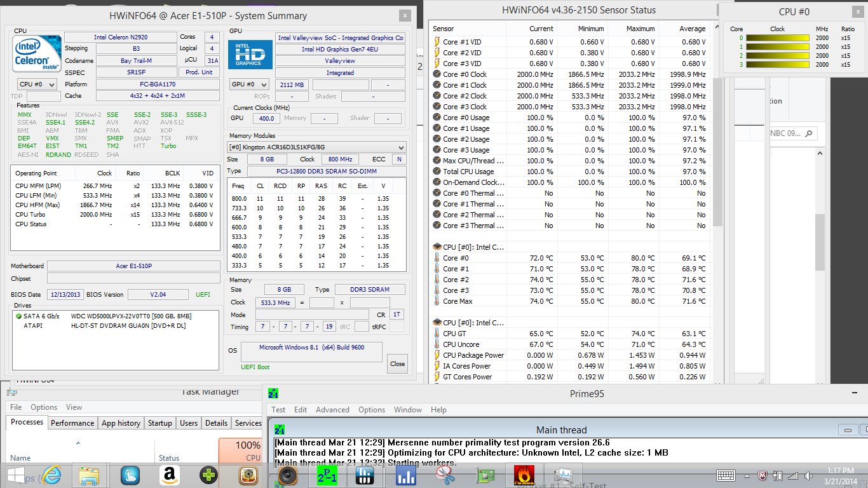Open the Edit menu in Prime95

pos(301,410)
